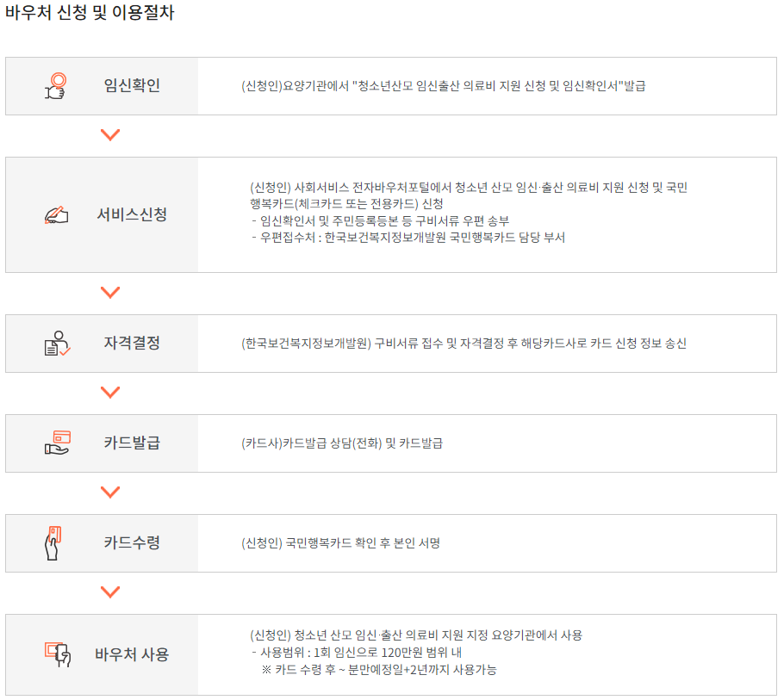
Task: Click the chevron above 자격결정 step
Action: tap(110, 292)
